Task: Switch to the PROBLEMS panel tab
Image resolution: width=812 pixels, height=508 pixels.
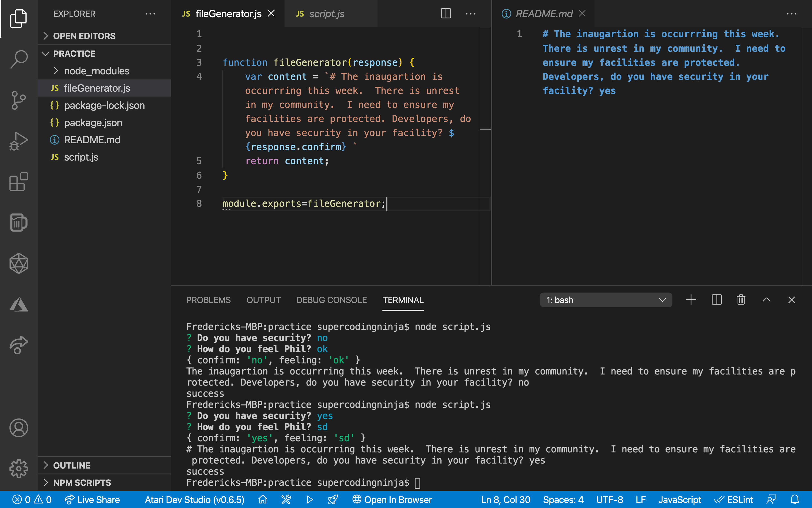Action: 208,300
